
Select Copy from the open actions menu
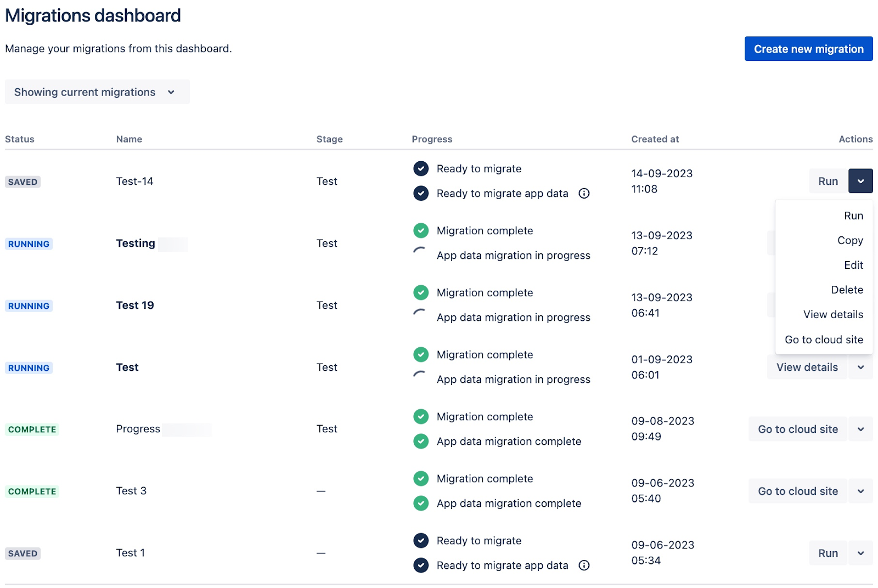point(850,240)
